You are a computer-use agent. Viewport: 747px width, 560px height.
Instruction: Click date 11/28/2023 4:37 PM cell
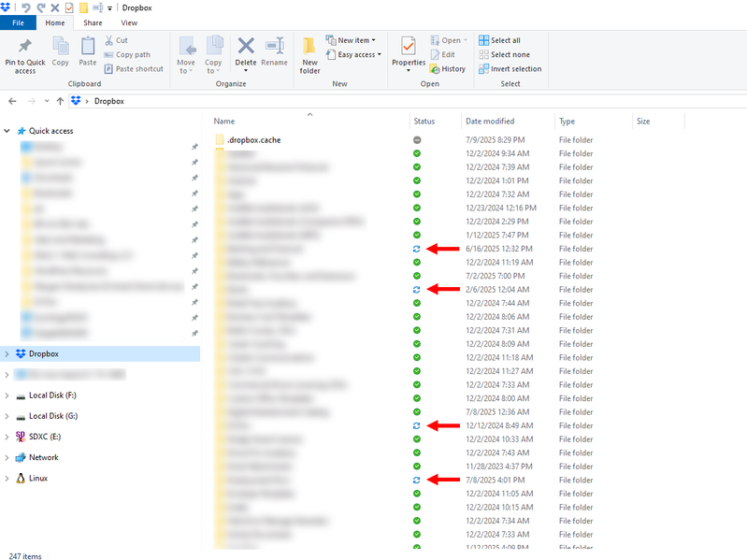(499, 467)
